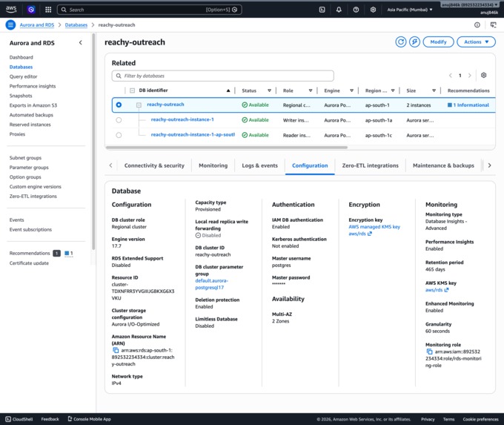Launch CloudShell from top bar icon

(x=322, y=10)
